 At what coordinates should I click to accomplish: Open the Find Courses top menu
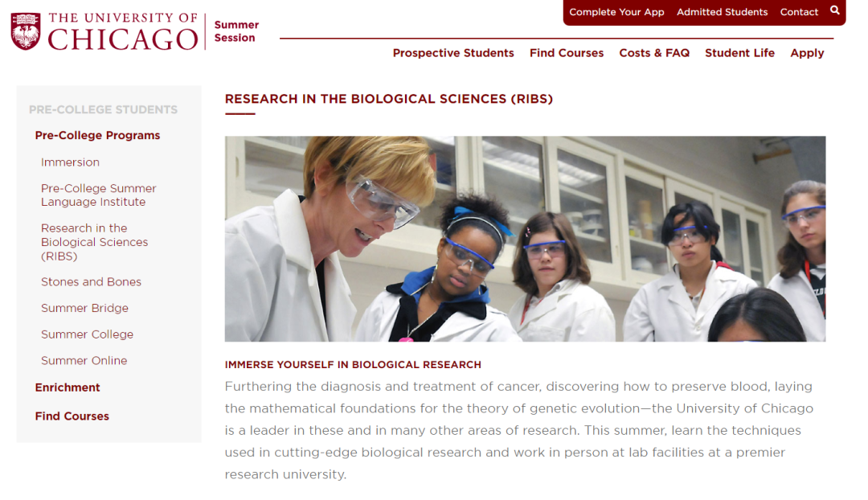click(567, 53)
